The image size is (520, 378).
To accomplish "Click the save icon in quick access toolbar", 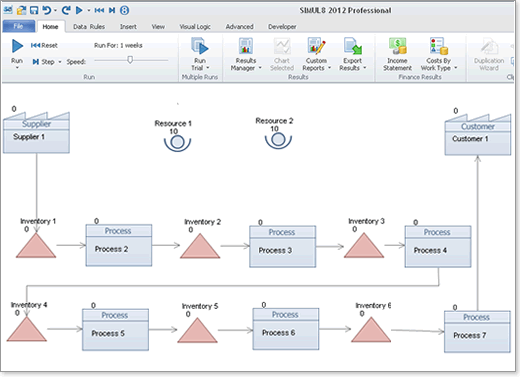I will (x=34, y=10).
